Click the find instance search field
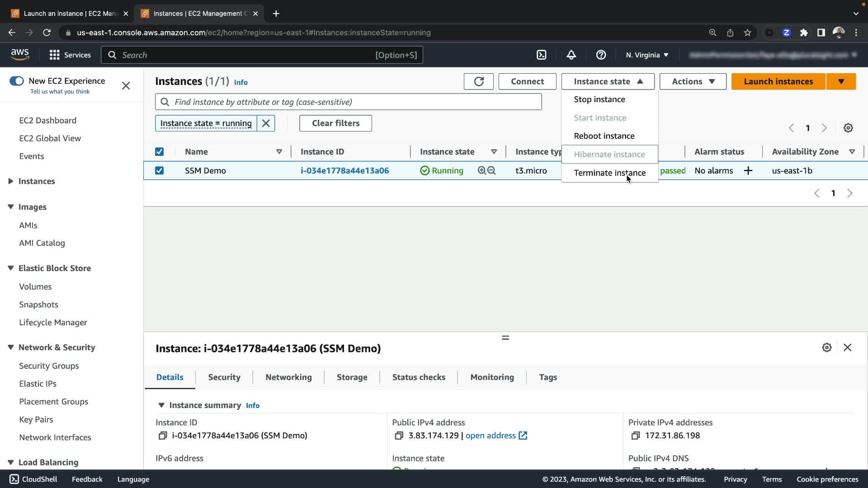 point(348,102)
